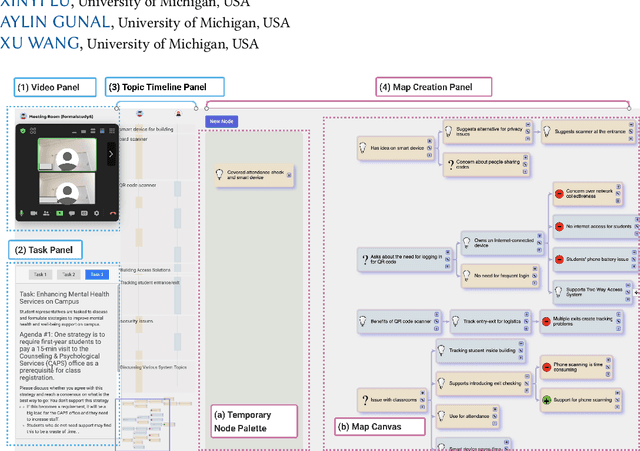This screenshot has height=451, width=640.
Task: Switch to the Task 2 tab
Action: pyautogui.click(x=67, y=274)
